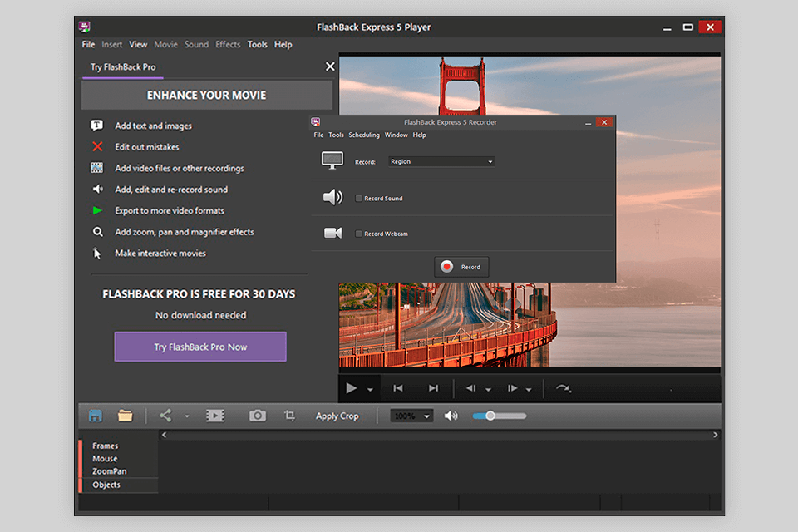Select the Try FlashBack Pro tab

pos(123,67)
